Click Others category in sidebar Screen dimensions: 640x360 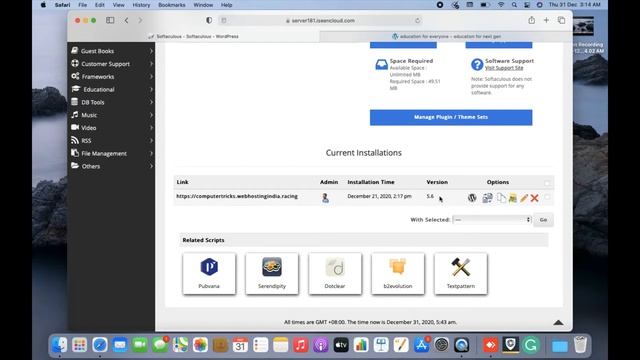pyautogui.click(x=112, y=166)
